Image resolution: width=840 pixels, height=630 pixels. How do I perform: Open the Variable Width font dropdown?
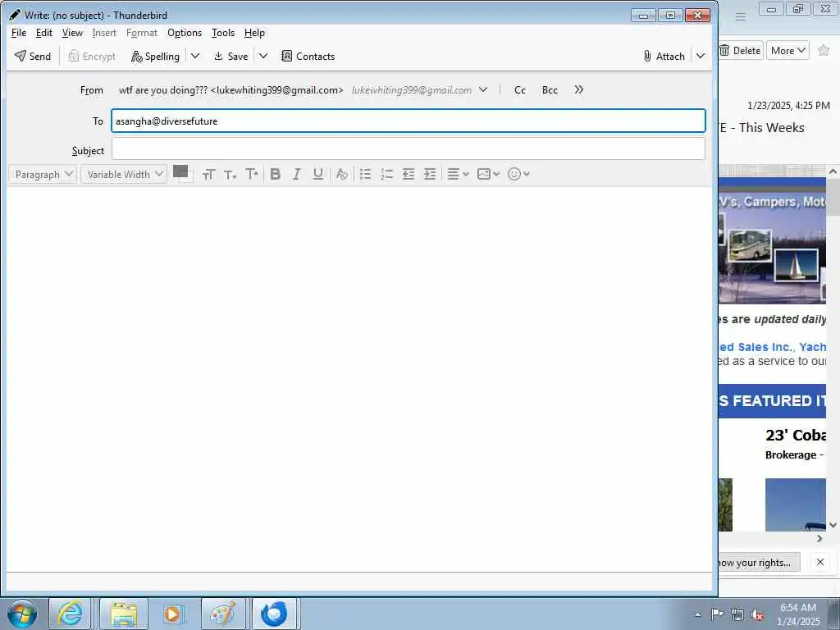pos(124,174)
